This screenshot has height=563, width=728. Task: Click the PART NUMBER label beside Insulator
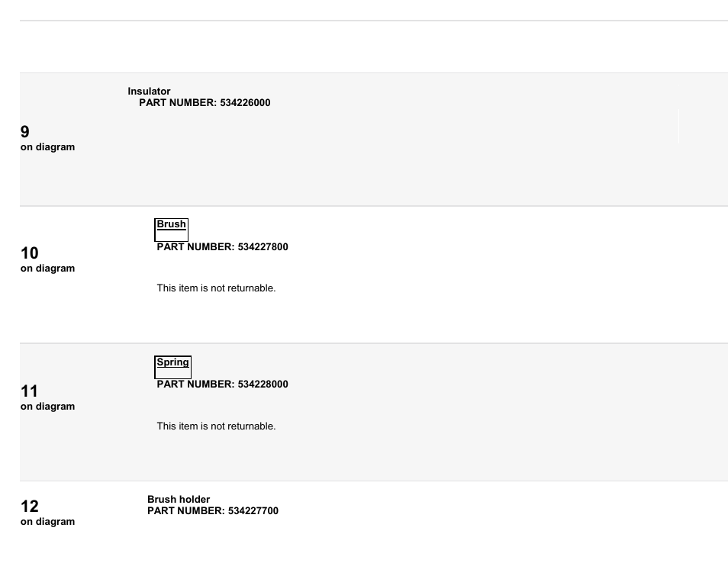pyautogui.click(x=179, y=102)
